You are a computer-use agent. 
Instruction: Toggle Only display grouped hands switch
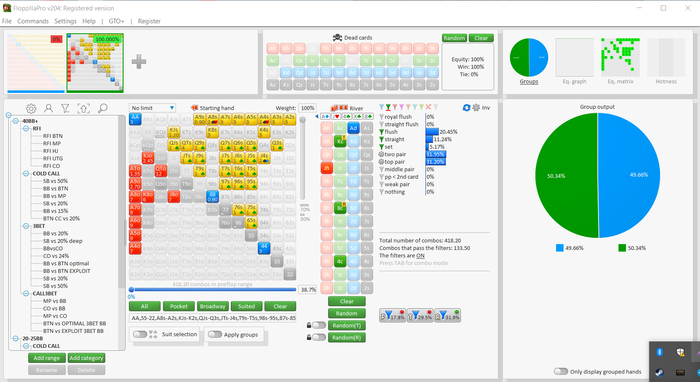(x=561, y=371)
